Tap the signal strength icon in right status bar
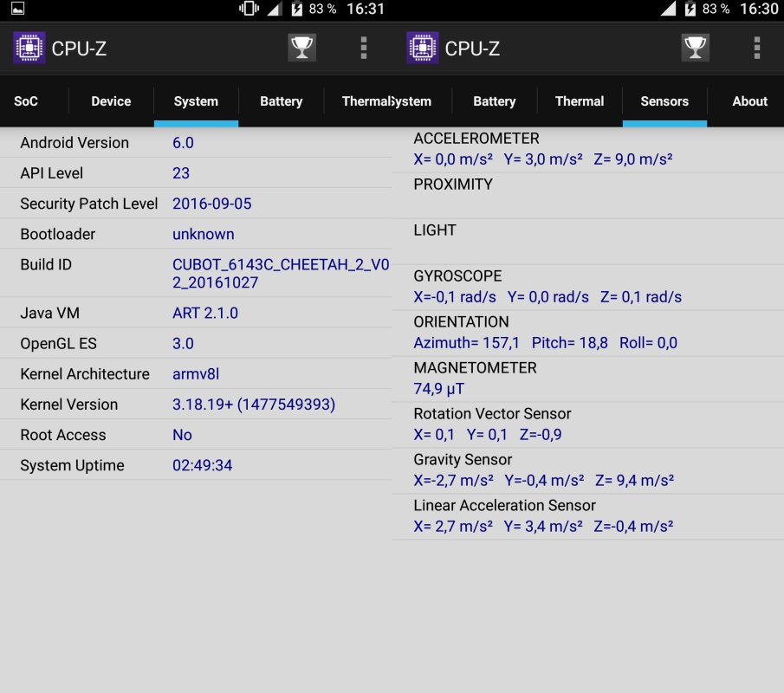Screen dimensions: 784x693 (669, 9)
